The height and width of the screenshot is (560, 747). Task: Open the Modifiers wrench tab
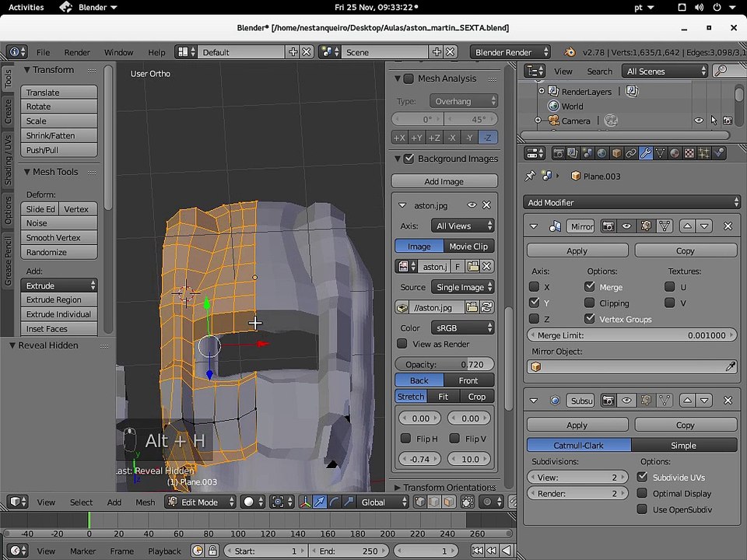pyautogui.click(x=646, y=153)
